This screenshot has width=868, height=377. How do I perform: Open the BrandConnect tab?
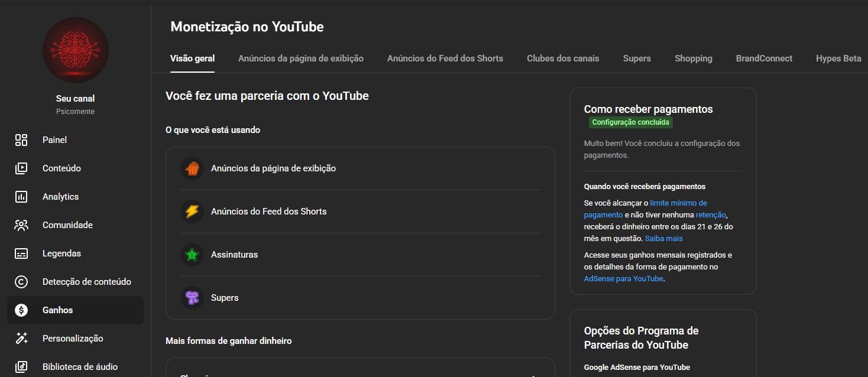pyautogui.click(x=764, y=58)
